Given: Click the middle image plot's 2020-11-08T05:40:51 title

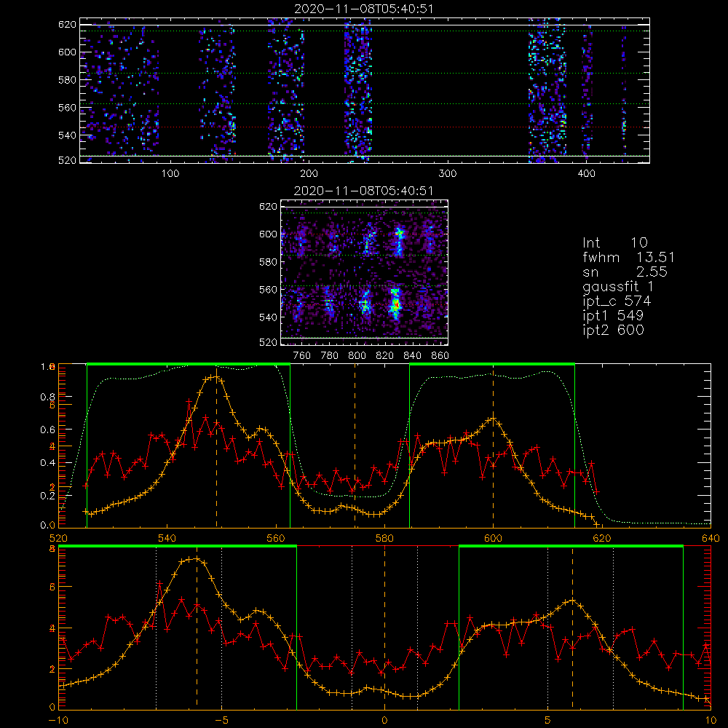Looking at the screenshot, I should point(364,191).
